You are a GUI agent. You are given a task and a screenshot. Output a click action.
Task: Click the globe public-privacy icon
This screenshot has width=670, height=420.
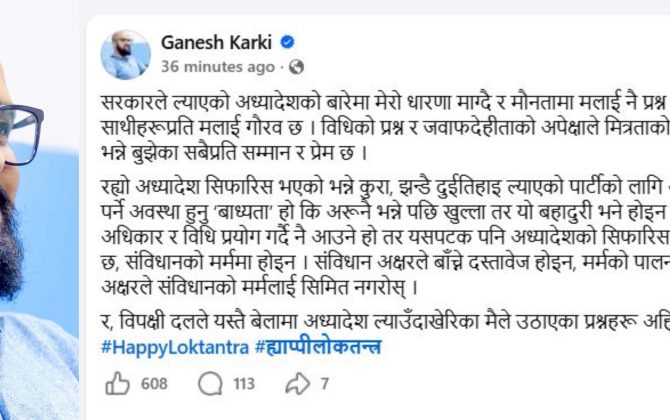[297, 67]
